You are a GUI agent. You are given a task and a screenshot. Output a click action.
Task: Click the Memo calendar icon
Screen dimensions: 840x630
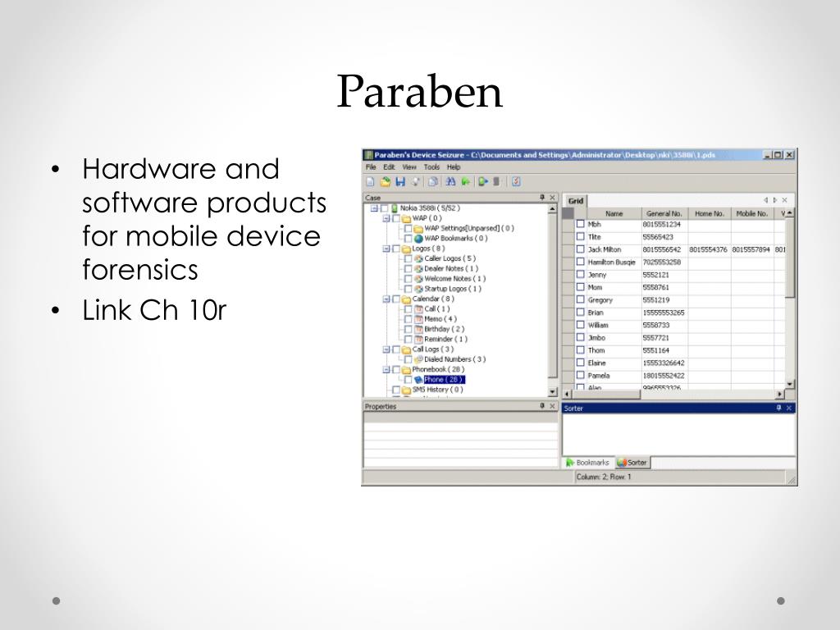point(418,319)
